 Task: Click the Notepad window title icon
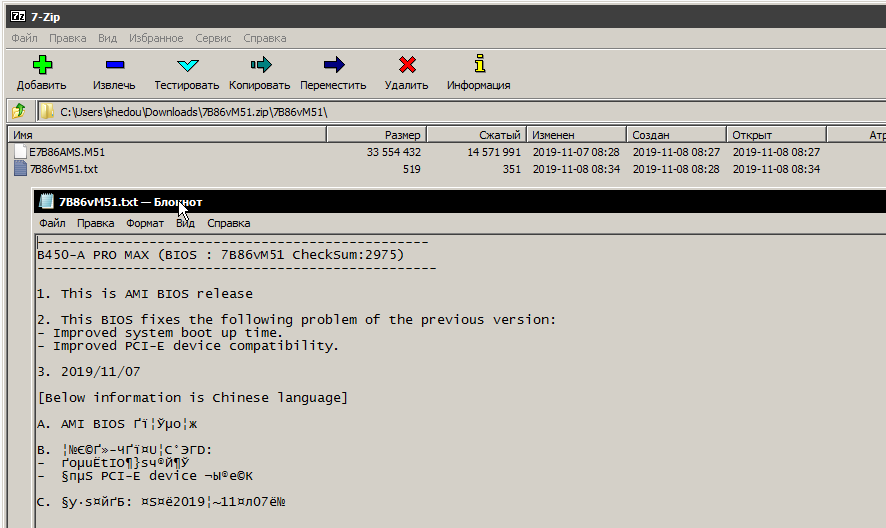[x=46, y=201]
